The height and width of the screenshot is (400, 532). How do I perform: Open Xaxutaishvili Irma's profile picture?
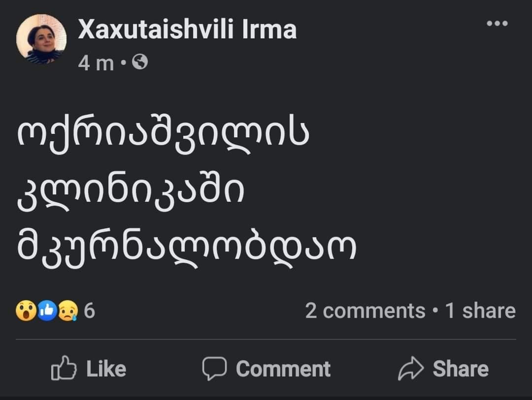(x=41, y=39)
